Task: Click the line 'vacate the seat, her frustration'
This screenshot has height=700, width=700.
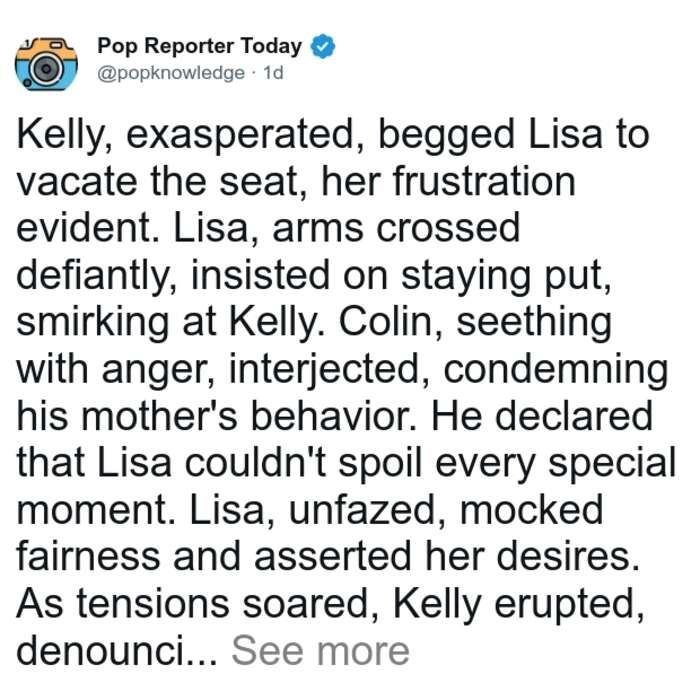Action: (x=296, y=182)
